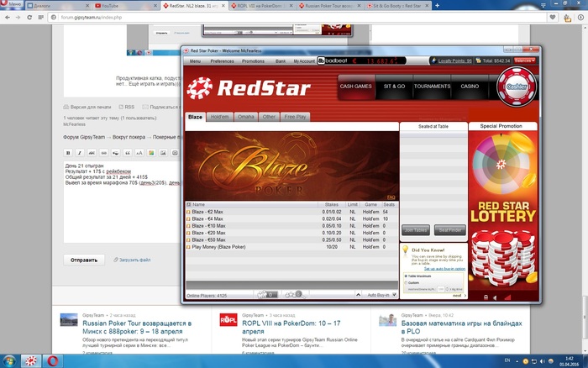Select the Blaze - €2 Max table row
Screen dimensions: 588x368
[291, 212]
